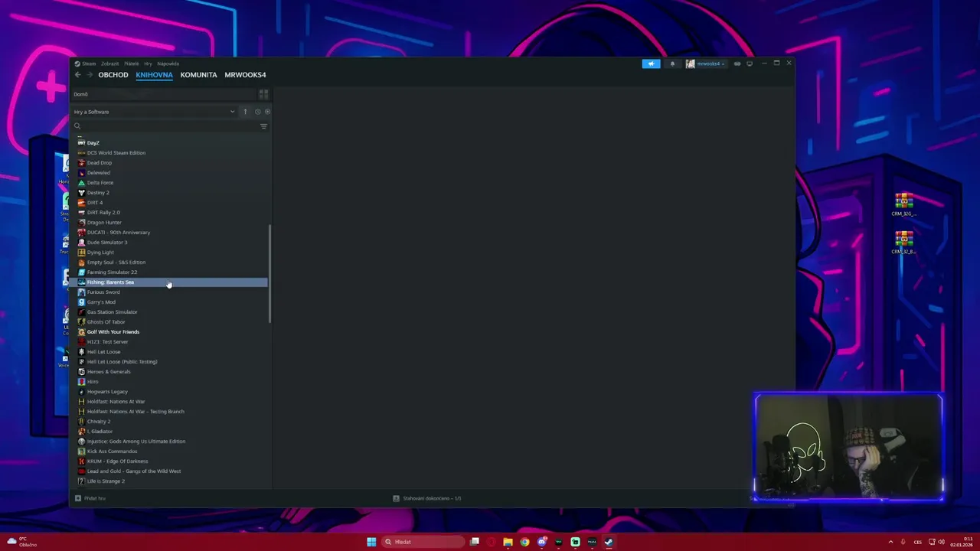980x551 pixels.
Task: Select KRUM - Edge Of Darkness
Action: tap(117, 461)
